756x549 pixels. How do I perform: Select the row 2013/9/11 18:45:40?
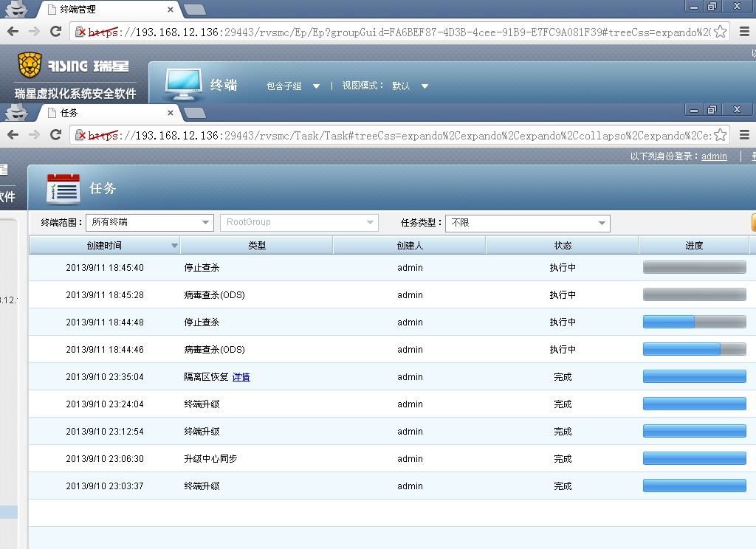pyautogui.click(x=392, y=268)
